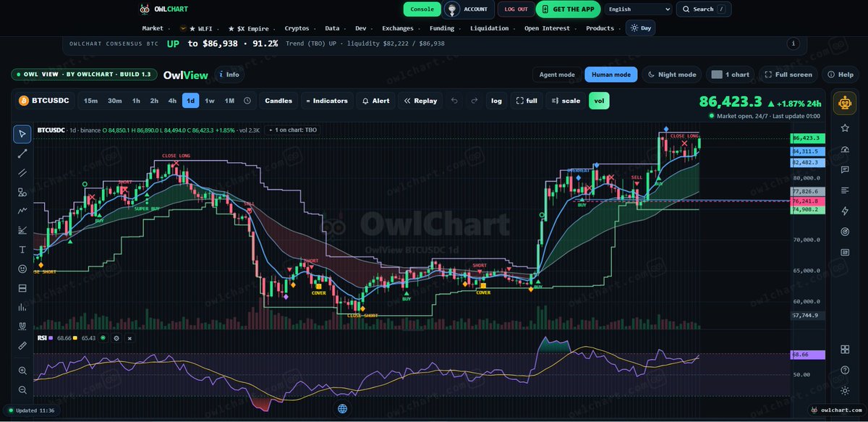Viewport: 868px width, 422px height.
Task: Open the RSI indicator settings gear
Action: pyautogui.click(x=116, y=338)
